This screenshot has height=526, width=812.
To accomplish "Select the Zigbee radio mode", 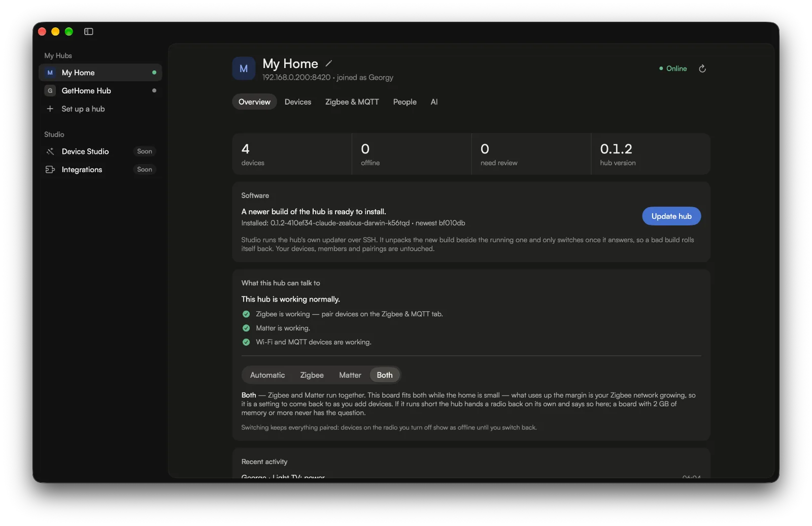I will 312,375.
